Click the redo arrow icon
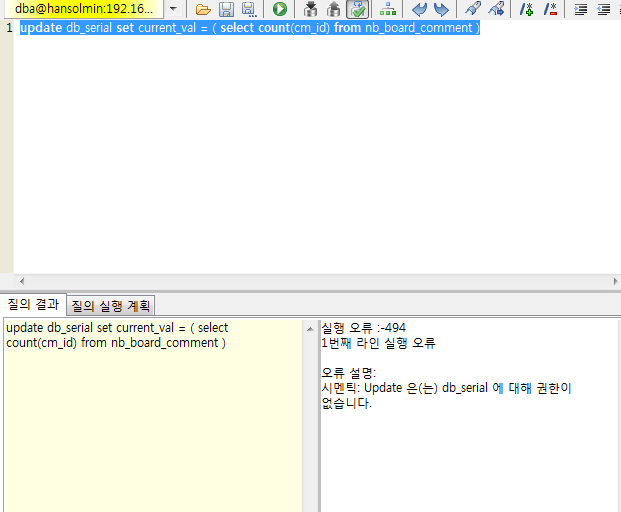Viewport: 621px width, 512px height. click(x=441, y=9)
